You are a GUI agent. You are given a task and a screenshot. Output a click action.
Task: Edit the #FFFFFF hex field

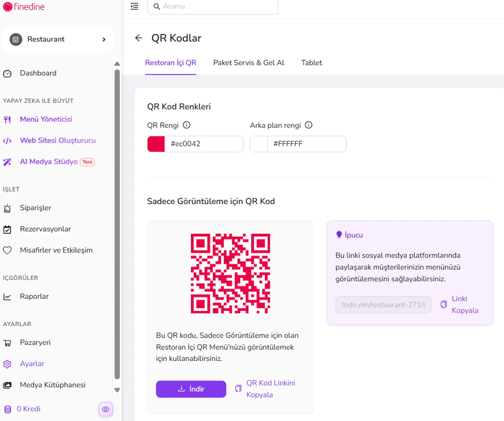point(306,144)
